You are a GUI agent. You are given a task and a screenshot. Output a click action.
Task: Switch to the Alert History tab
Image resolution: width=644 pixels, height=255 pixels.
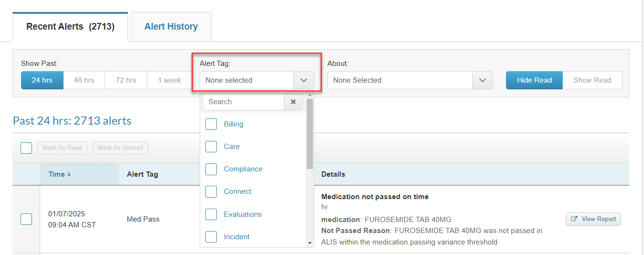tap(171, 27)
